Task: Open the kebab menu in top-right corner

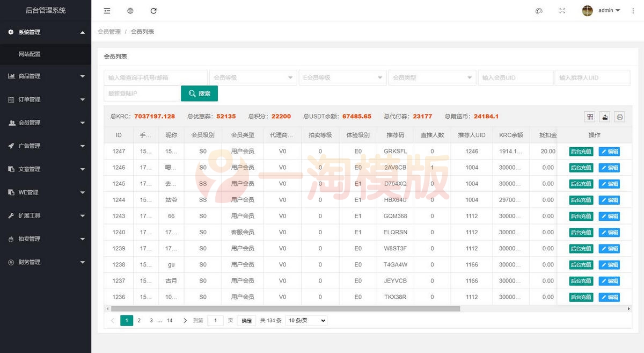Action: click(x=633, y=10)
